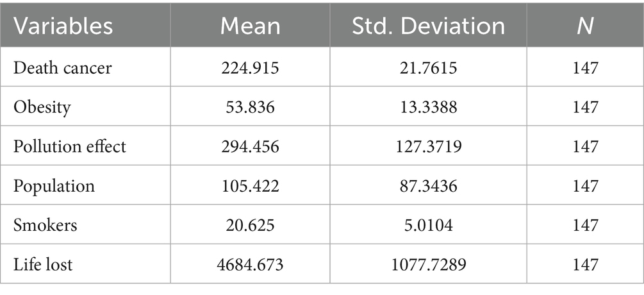The image size is (644, 295).
Task: Click the mean value 53.836
Action: (x=250, y=107)
